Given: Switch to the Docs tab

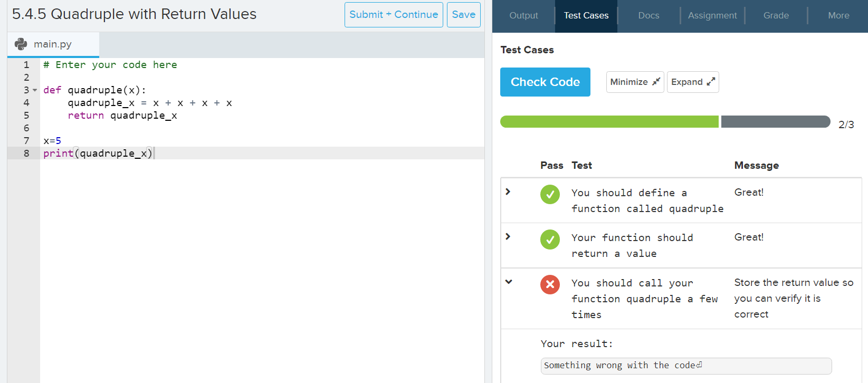Looking at the screenshot, I should pyautogui.click(x=648, y=16).
